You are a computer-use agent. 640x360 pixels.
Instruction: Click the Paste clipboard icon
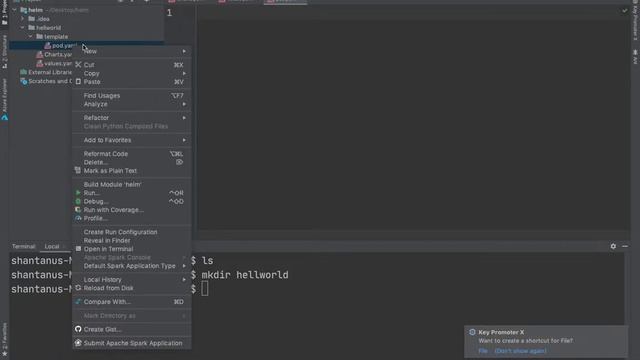click(78, 82)
